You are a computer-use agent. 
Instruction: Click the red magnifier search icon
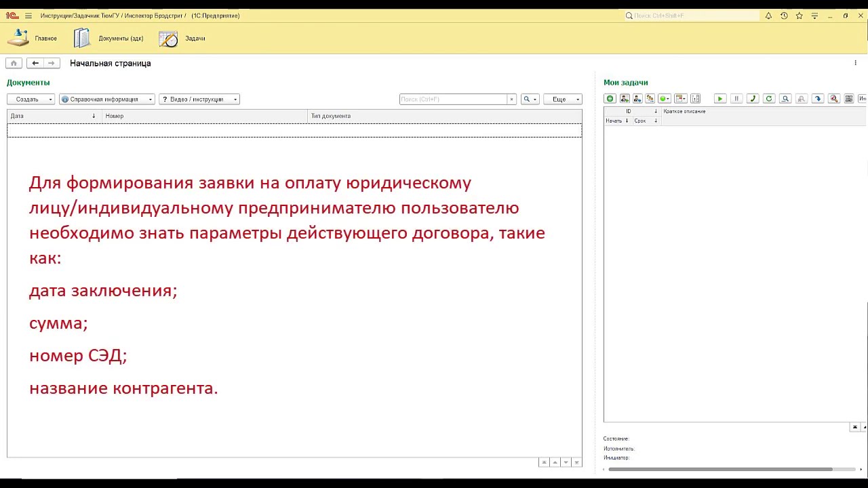(x=834, y=99)
